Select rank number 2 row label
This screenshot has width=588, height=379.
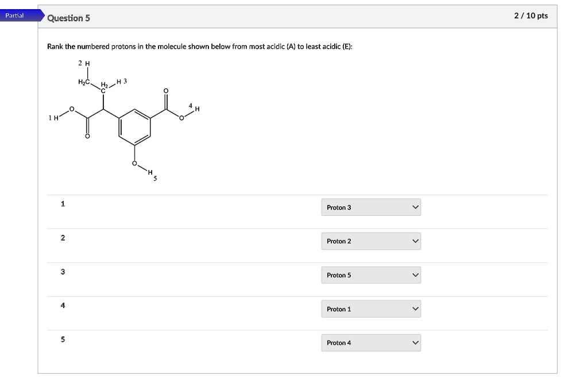click(61, 238)
